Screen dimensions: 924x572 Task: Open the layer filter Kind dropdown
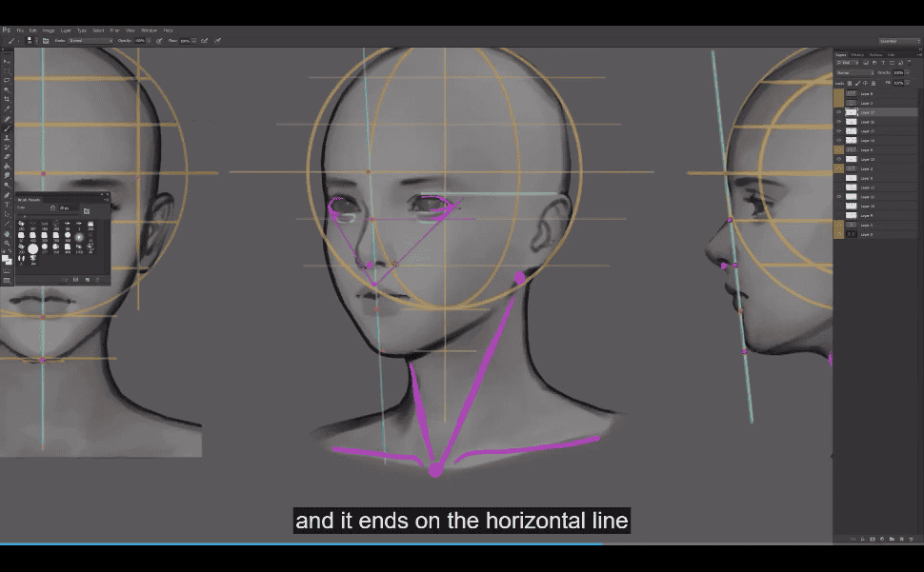pos(848,63)
